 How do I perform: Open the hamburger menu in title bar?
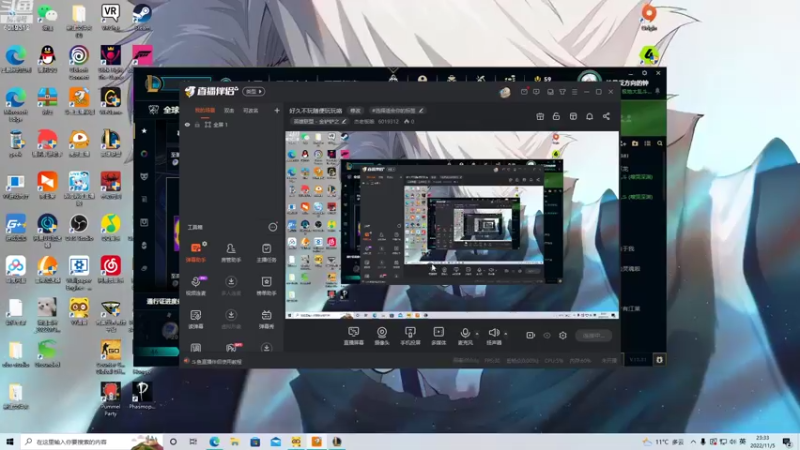[574, 92]
